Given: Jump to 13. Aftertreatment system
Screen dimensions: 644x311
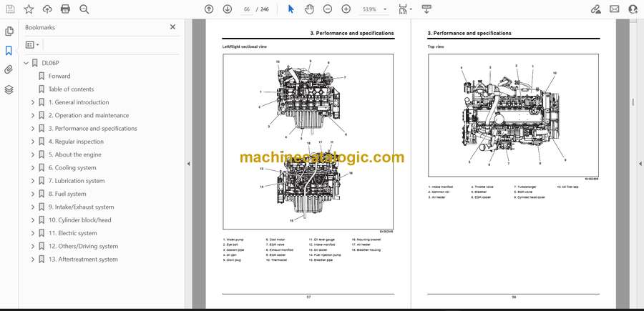Looking at the screenshot, I should click(83, 260).
